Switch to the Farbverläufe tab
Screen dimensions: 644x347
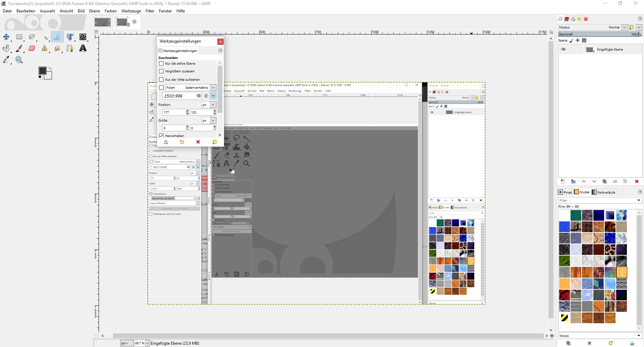603,192
